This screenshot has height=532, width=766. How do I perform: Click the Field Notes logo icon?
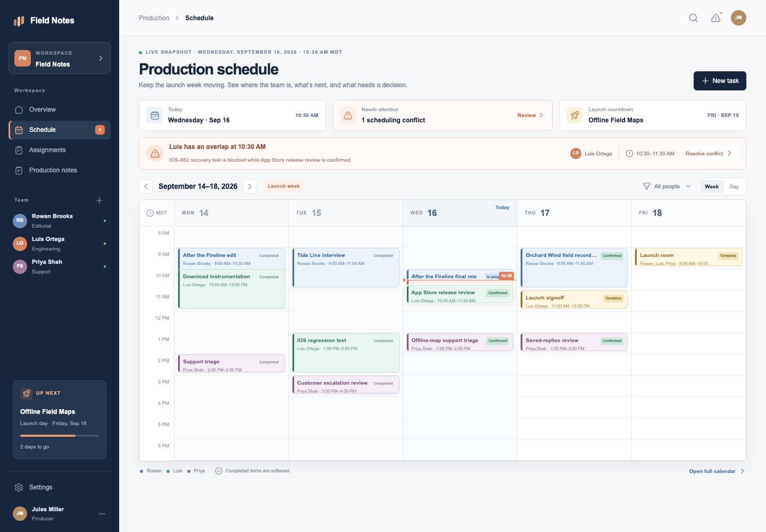pos(19,21)
